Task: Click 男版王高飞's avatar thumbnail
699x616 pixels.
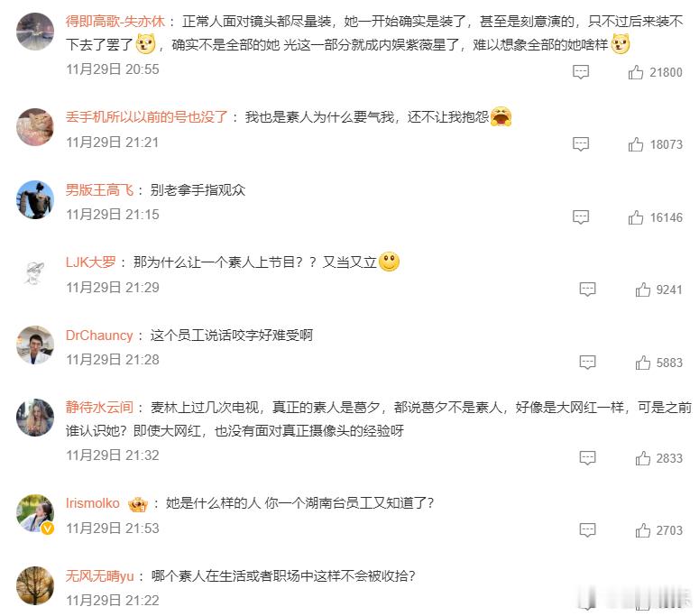Action: 35,199
